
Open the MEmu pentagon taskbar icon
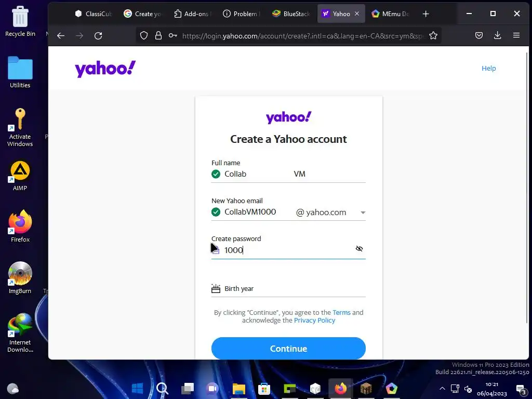coord(392,388)
